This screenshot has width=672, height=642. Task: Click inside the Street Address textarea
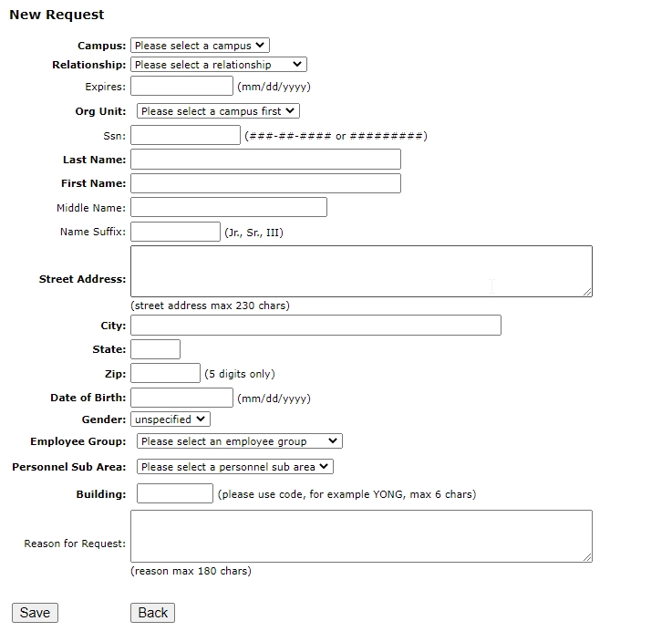pos(361,271)
